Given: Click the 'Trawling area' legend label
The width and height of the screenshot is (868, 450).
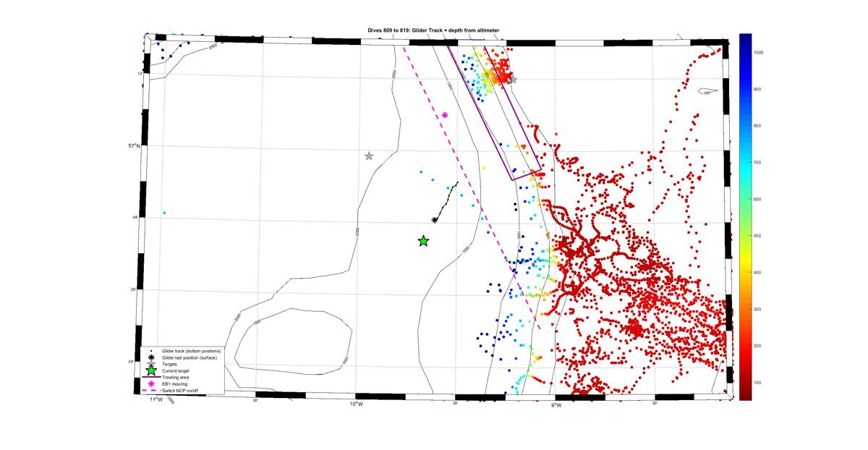Looking at the screenshot, I should [x=175, y=377].
